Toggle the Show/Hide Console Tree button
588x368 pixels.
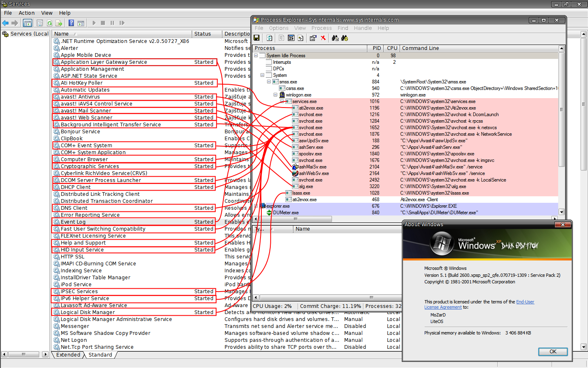27,23
